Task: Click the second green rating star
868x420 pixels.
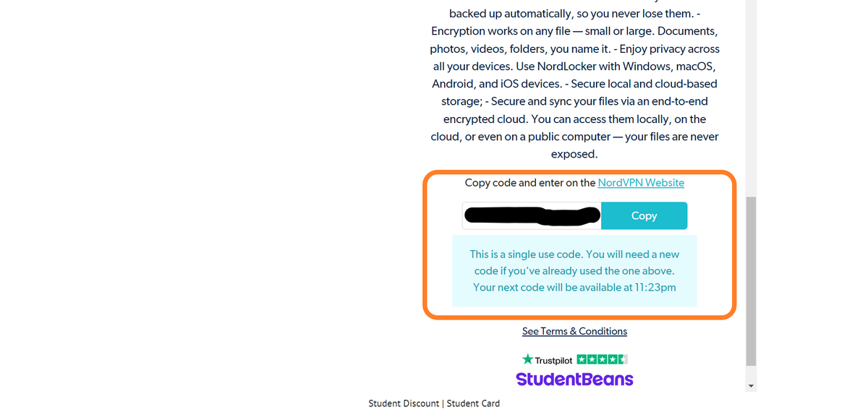Action: (x=592, y=359)
